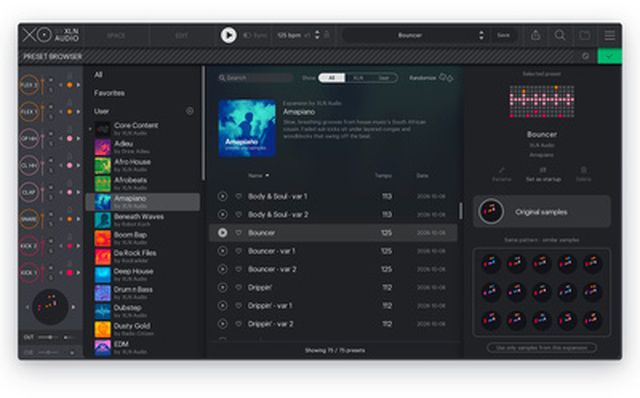This screenshot has width=640, height=398.
Task: Sort presets by Name column arrow
Action: (267, 176)
